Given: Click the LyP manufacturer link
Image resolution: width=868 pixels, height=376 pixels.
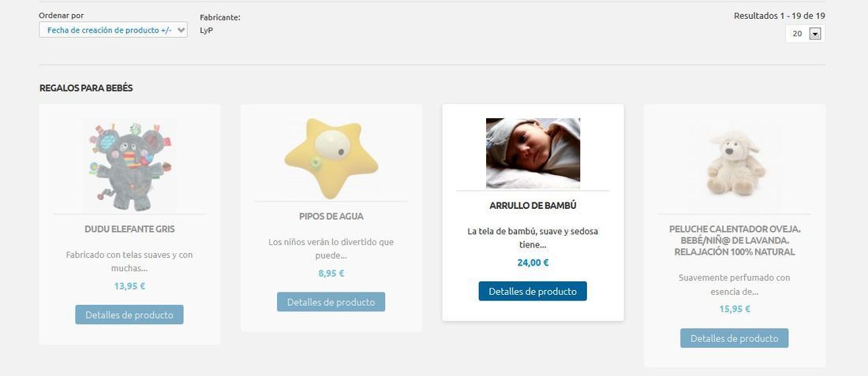Looking at the screenshot, I should tap(207, 31).
